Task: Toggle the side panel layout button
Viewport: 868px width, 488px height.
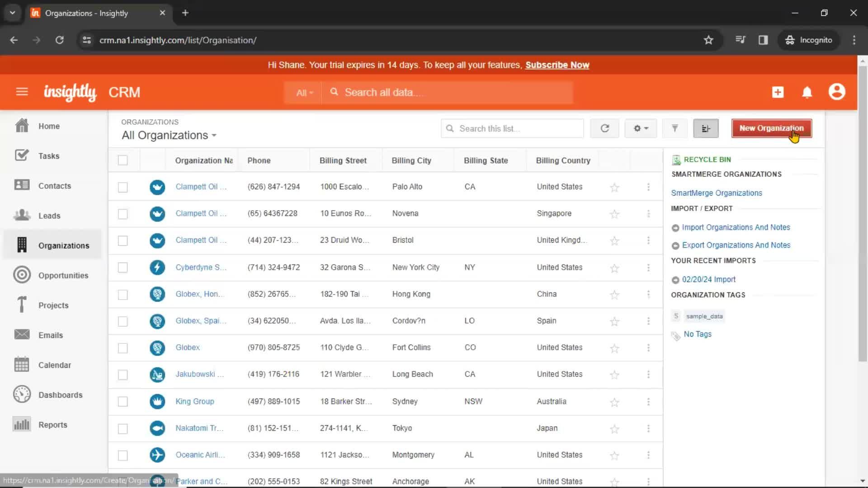Action: coord(706,129)
